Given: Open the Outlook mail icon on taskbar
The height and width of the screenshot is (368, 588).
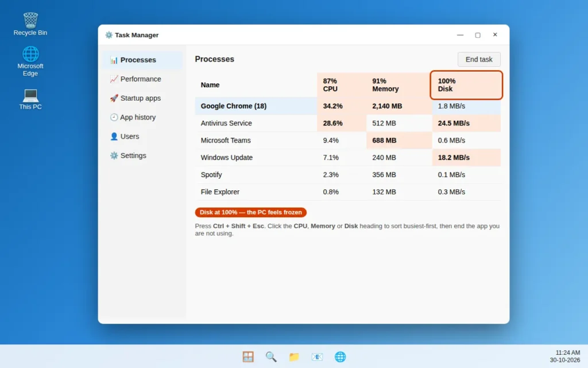Looking at the screenshot, I should (x=317, y=356).
